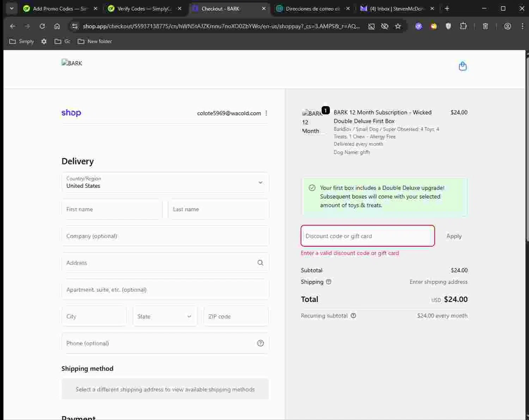The height and width of the screenshot is (420, 529).
Task: Focus the Discount code or gift card field
Action: [367, 236]
